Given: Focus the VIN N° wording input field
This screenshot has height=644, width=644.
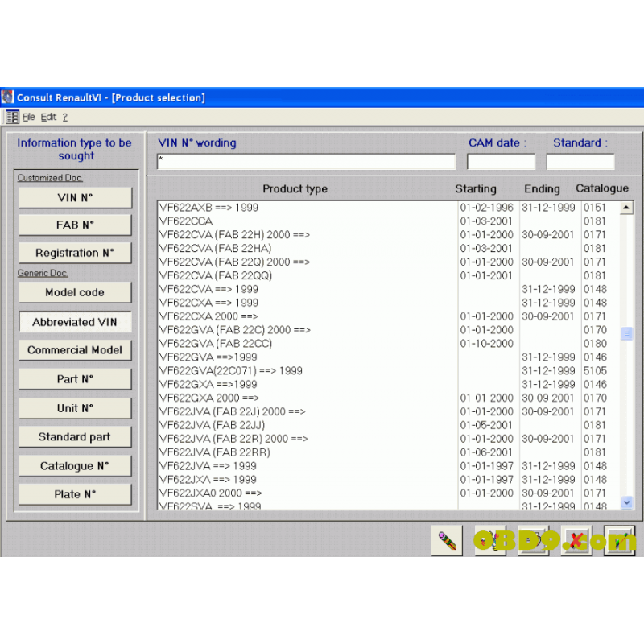Looking at the screenshot, I should 307,162.
